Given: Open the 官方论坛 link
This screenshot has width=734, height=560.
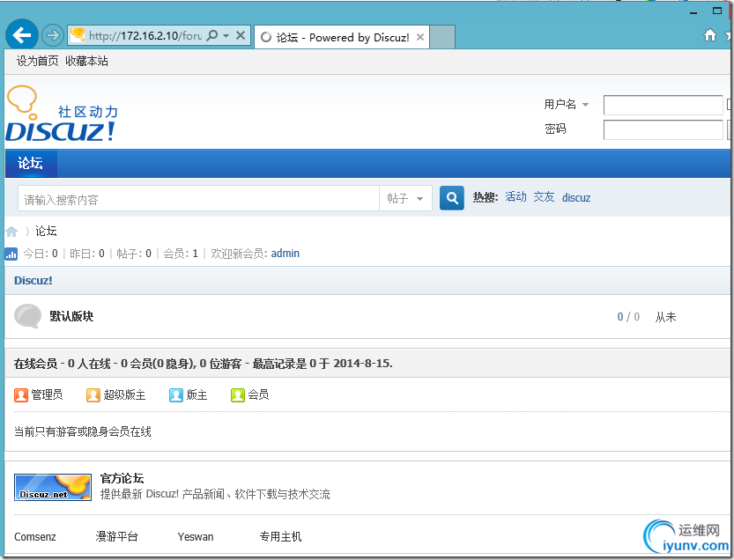Looking at the screenshot, I should [122, 478].
